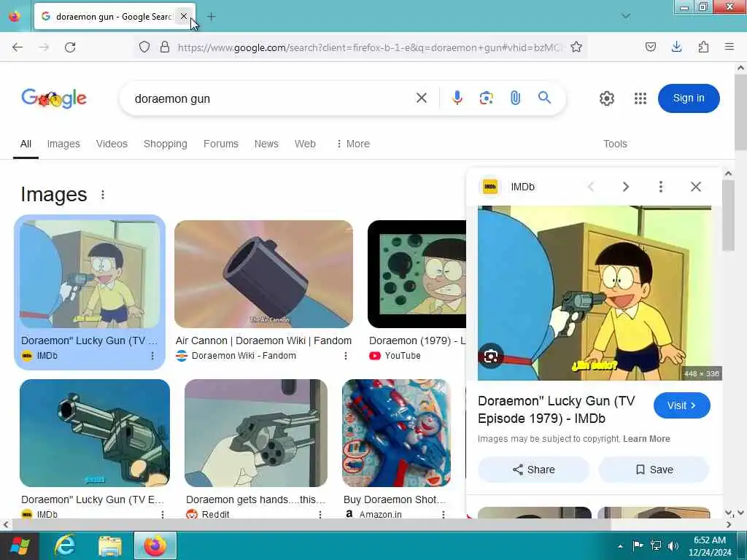Expand the list all tabs chevron
This screenshot has width=747, height=560.
[x=625, y=16]
